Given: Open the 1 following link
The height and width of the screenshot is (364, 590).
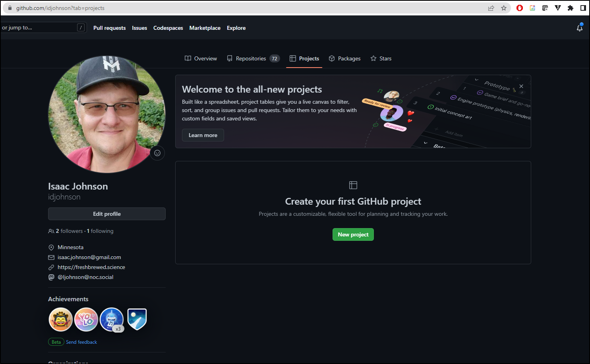Looking at the screenshot, I should [x=100, y=231].
